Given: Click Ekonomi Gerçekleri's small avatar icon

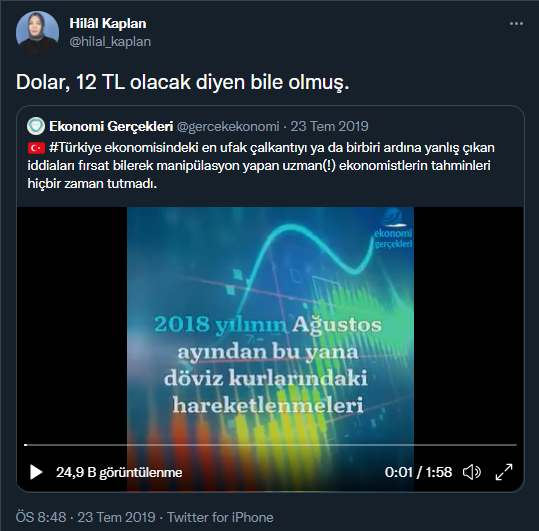Looking at the screenshot, I should [x=36, y=126].
